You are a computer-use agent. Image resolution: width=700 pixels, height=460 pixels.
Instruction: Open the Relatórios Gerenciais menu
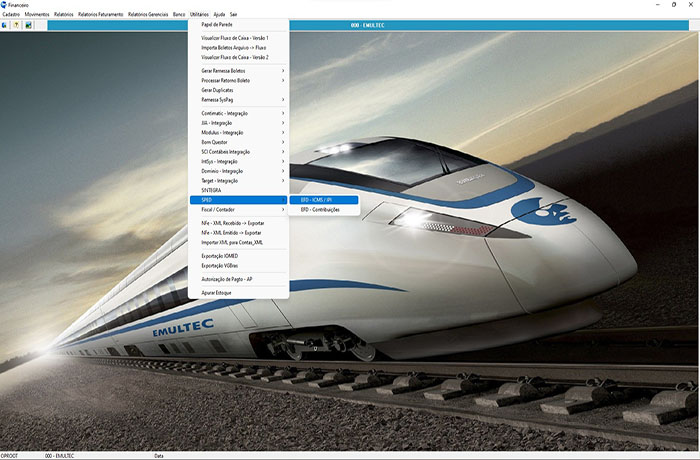click(148, 15)
